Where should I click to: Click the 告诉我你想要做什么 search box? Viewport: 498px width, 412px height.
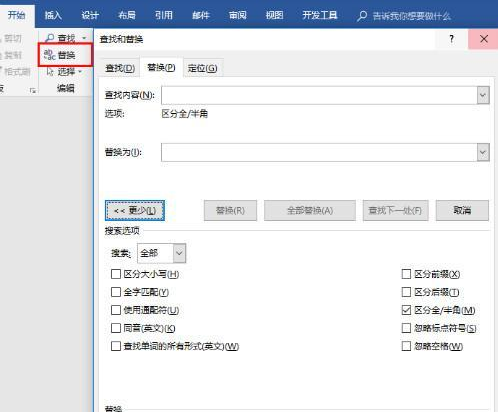411,16
